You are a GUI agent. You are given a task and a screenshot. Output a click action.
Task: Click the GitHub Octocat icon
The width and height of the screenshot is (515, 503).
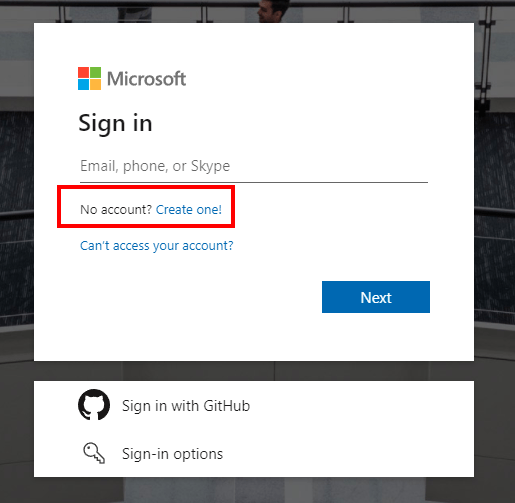(94, 405)
